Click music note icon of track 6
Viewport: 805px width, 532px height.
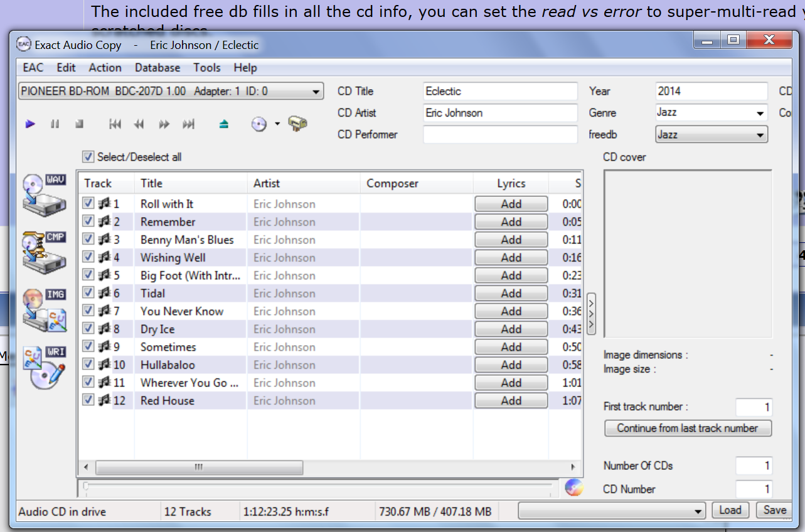point(104,293)
